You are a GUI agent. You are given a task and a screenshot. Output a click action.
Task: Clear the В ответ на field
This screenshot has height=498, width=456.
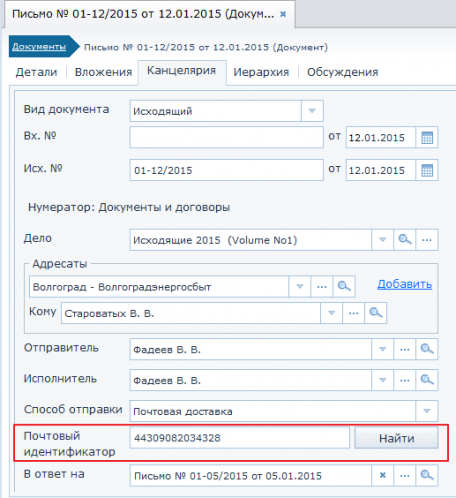(x=383, y=475)
